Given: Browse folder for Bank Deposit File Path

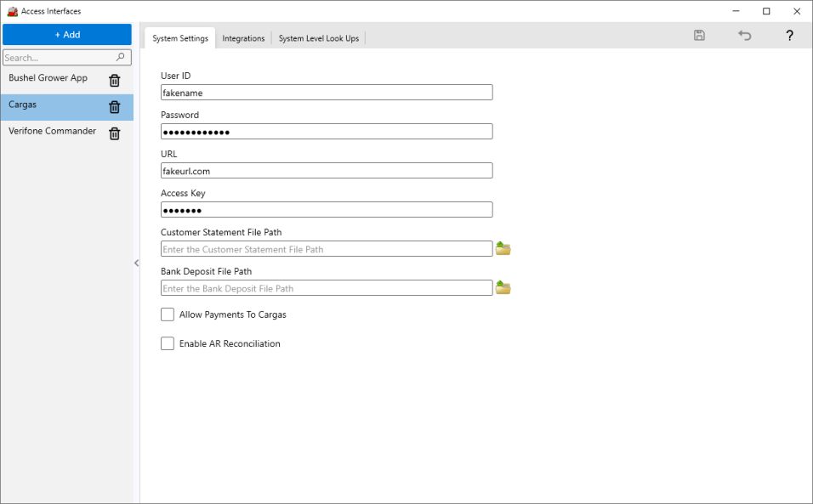Looking at the screenshot, I should pyautogui.click(x=503, y=288).
